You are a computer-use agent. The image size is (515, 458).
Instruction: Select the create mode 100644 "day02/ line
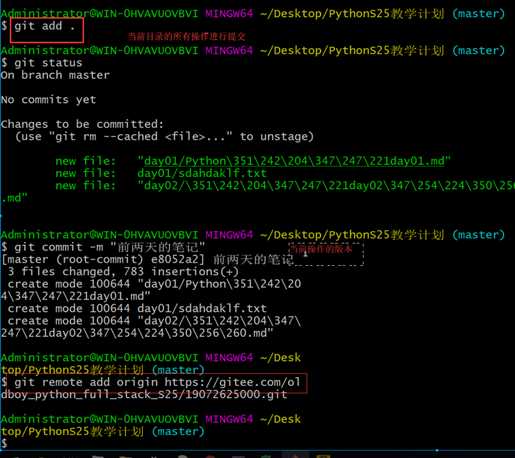pyautogui.click(x=154, y=321)
